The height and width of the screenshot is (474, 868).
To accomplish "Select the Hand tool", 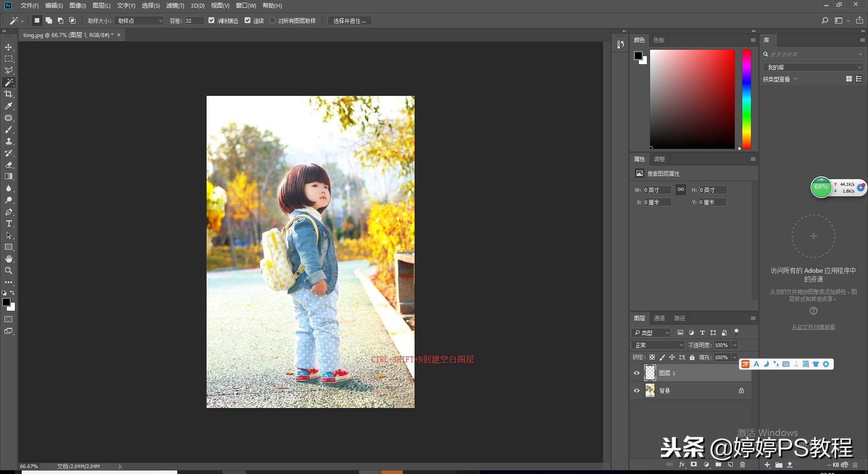I will tap(9, 259).
